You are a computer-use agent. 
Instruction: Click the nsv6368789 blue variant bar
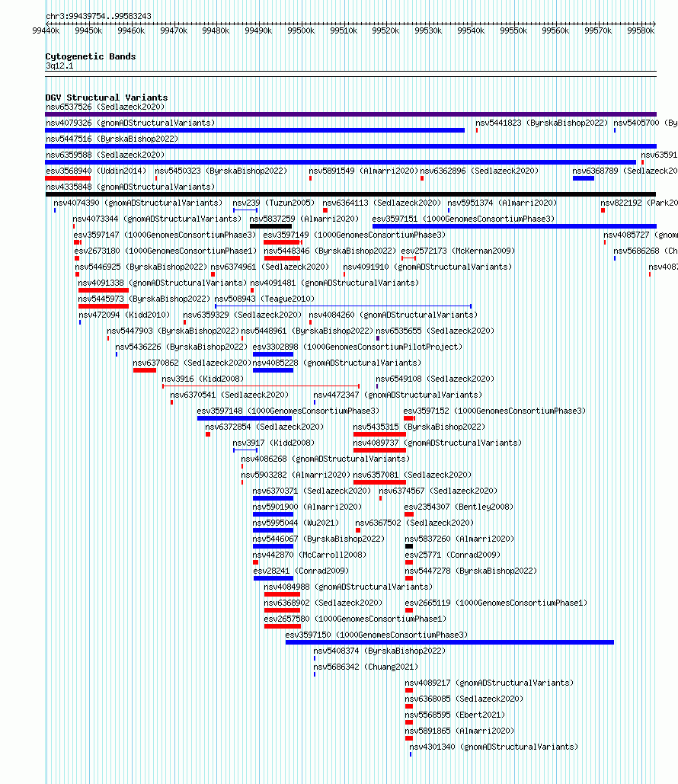tap(584, 178)
